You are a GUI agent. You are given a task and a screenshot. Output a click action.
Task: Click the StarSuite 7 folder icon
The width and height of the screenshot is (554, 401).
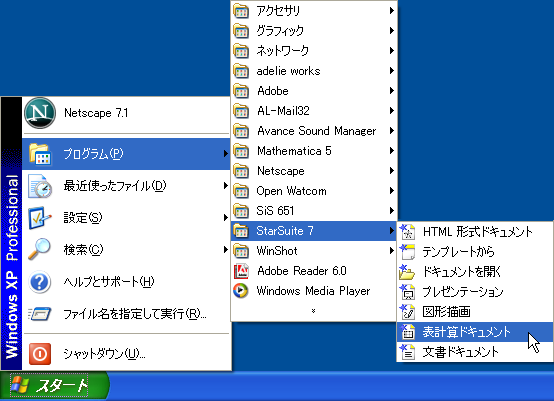241,231
